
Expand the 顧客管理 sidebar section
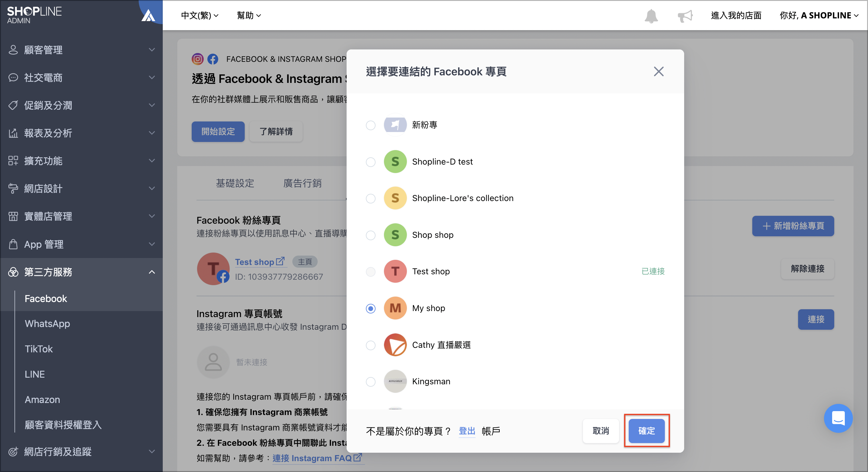(x=81, y=50)
